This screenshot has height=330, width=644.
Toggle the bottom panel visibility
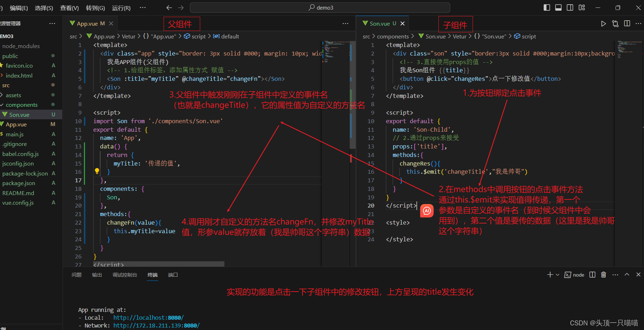click(x=558, y=7)
